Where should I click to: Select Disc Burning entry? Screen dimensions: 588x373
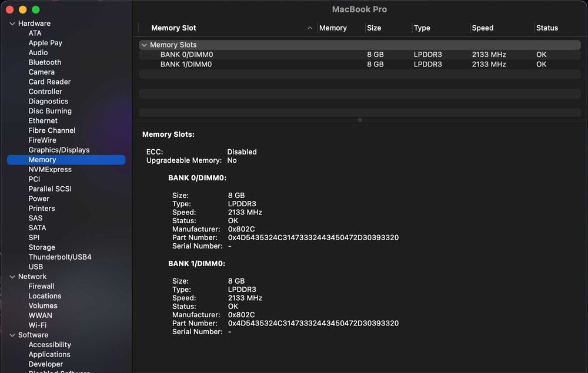tap(50, 111)
